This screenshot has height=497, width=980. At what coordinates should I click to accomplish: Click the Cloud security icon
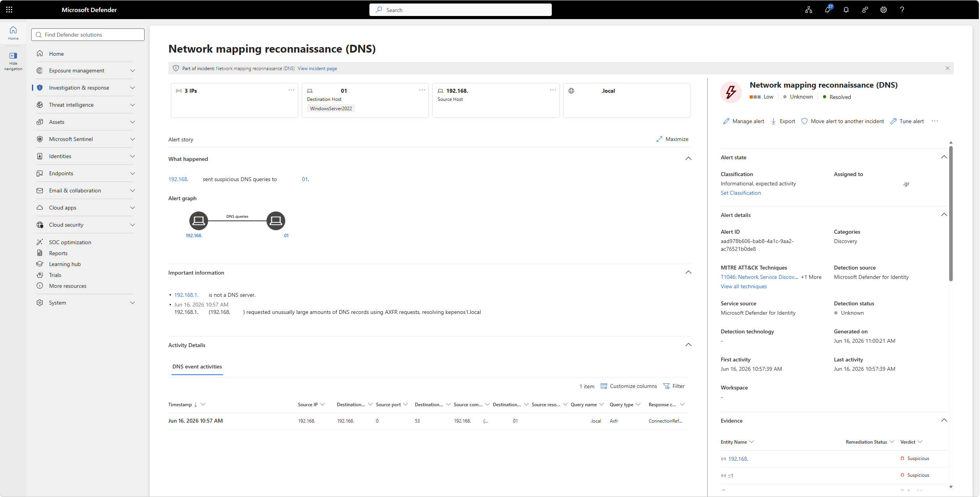click(40, 225)
